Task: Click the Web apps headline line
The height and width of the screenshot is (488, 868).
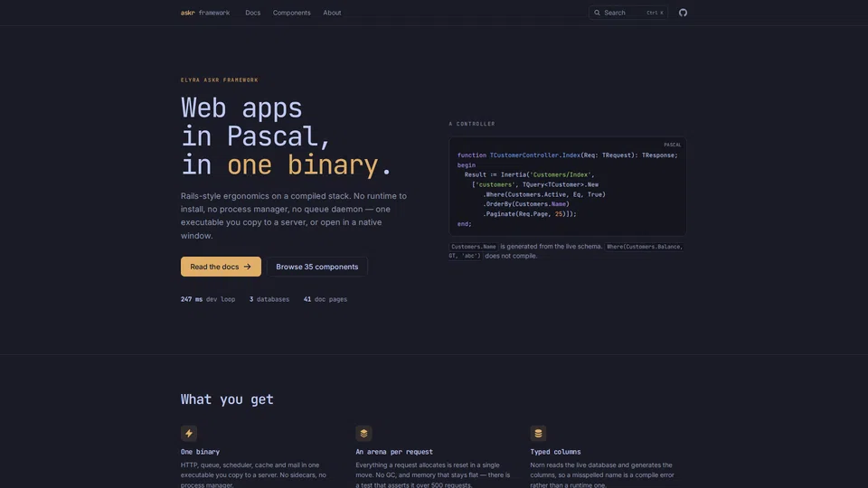Action: click(x=241, y=108)
